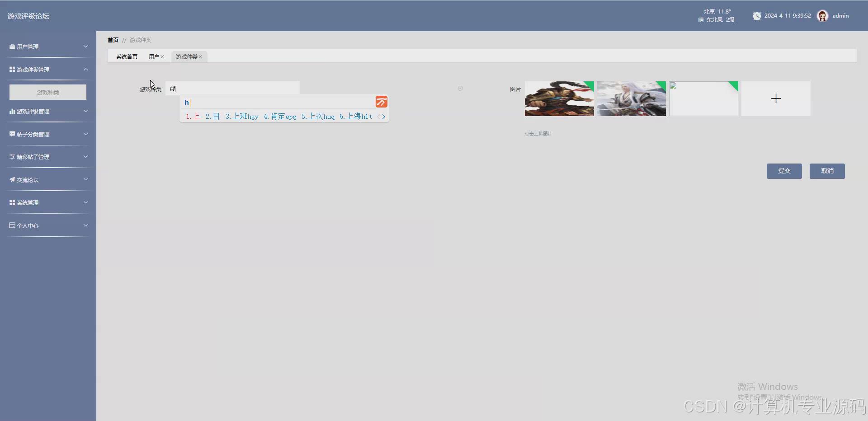Expand the 系统管理 menu chevron
The width and height of the screenshot is (868, 421).
pos(85,202)
